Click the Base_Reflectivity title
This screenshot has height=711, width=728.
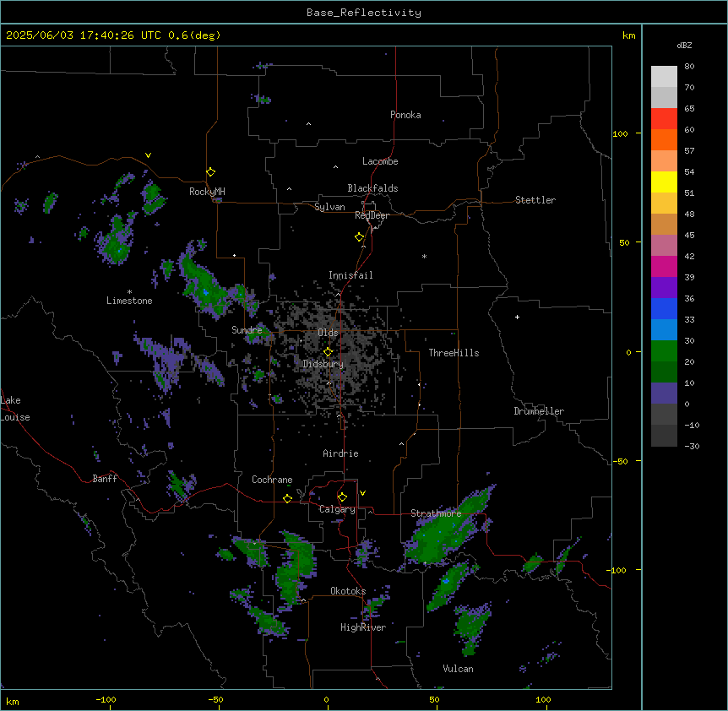(364, 13)
